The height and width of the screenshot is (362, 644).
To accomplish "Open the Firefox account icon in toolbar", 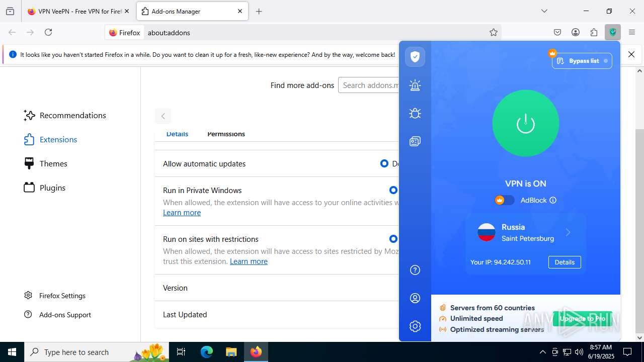I will tap(576, 32).
